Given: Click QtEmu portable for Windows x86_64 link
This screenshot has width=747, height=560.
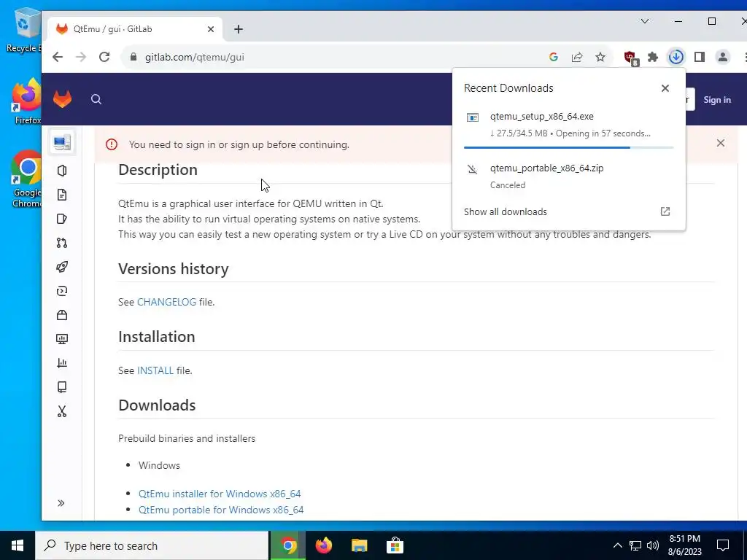Looking at the screenshot, I should 221,510.
